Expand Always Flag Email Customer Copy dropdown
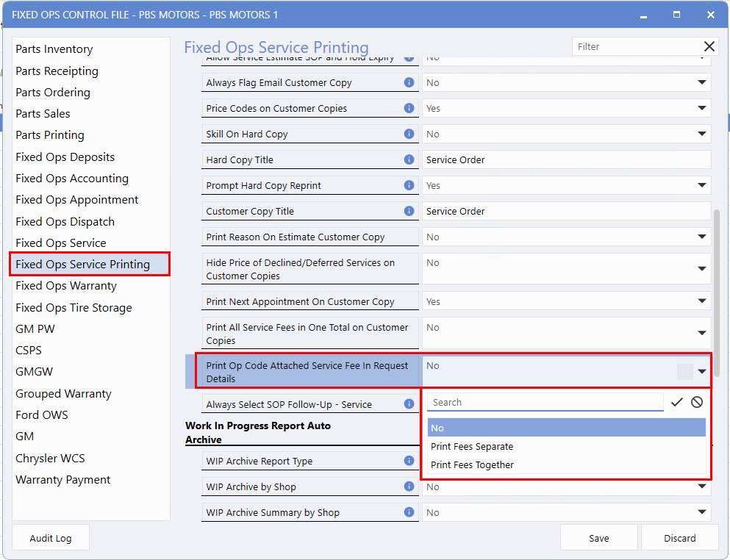The height and width of the screenshot is (560, 730). pyautogui.click(x=701, y=83)
